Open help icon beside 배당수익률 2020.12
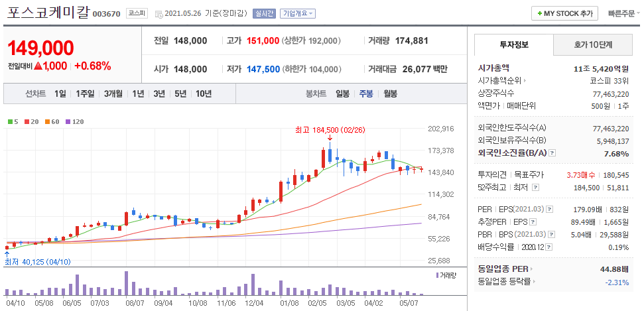The image size is (644, 311). click(x=550, y=247)
